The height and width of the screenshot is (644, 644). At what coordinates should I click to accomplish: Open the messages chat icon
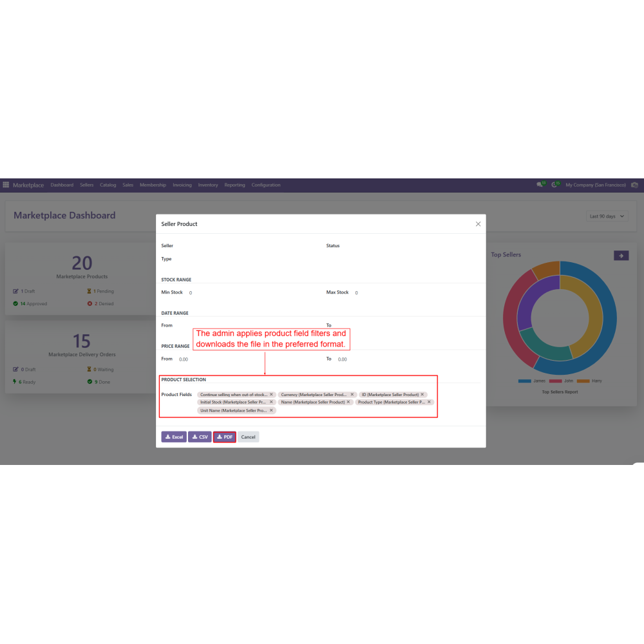tap(540, 185)
